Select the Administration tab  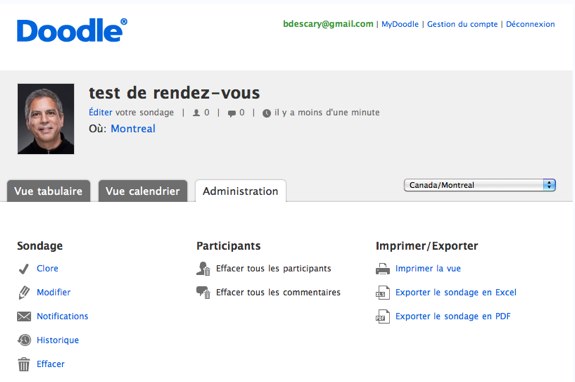241,191
